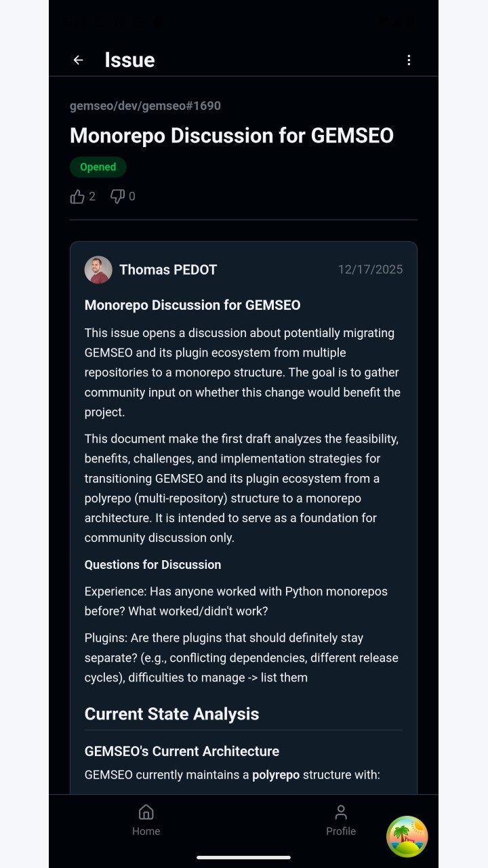Tap the author name Thomas PEDOT
Screen dimensions: 488x868
tap(168, 270)
